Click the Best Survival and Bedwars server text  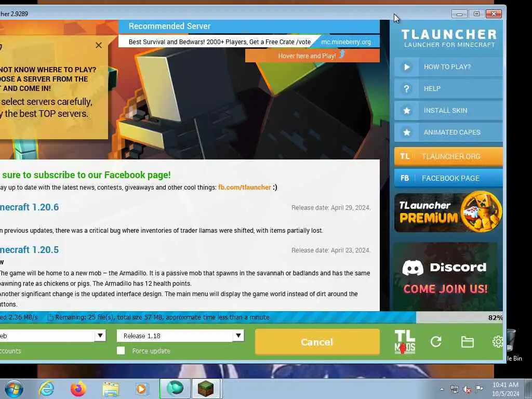point(220,42)
